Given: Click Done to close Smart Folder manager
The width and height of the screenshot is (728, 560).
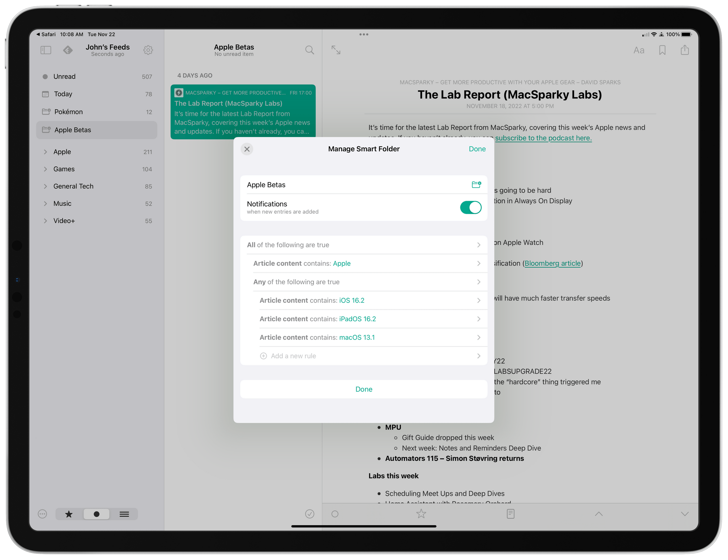Looking at the screenshot, I should (477, 148).
